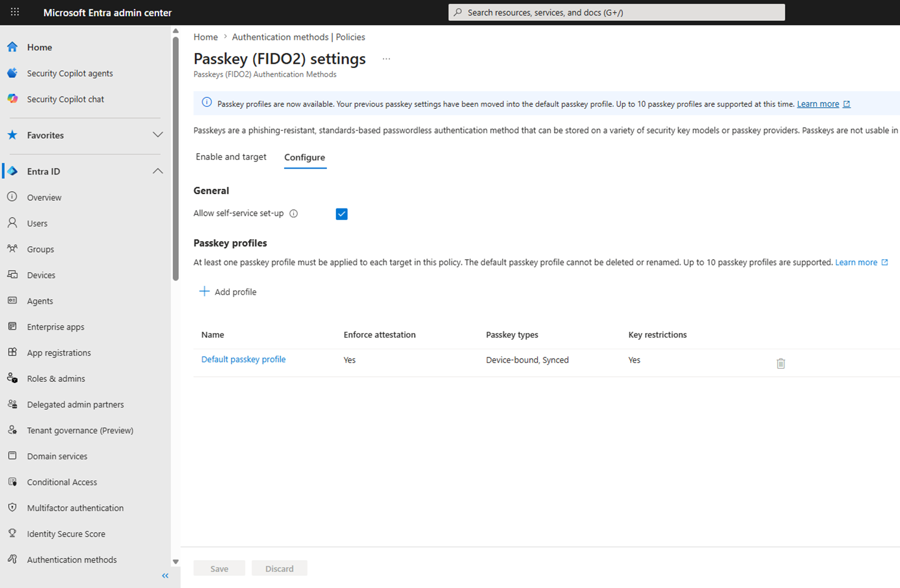Image resolution: width=900 pixels, height=588 pixels.
Task: Open the ellipsis menu next to Passkey settings title
Action: click(386, 59)
